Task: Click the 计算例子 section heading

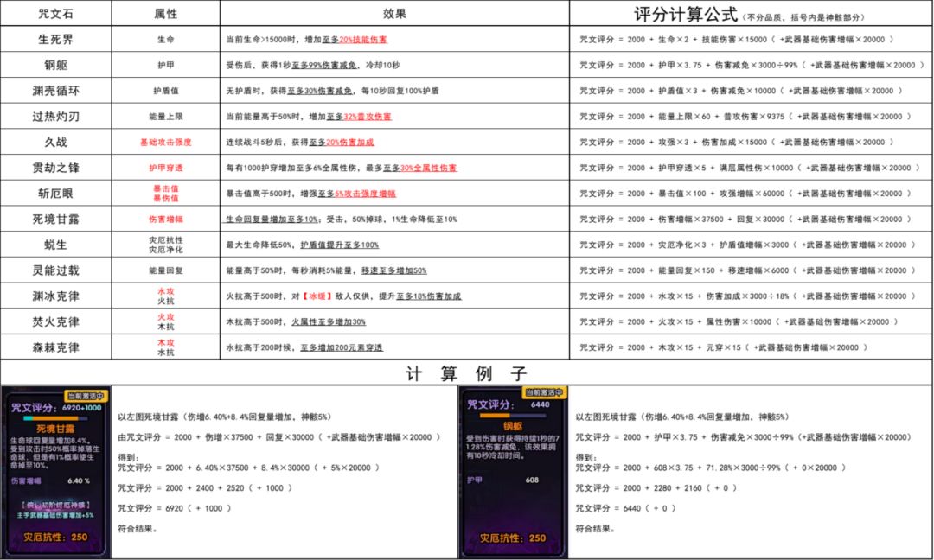Action: 466,373
